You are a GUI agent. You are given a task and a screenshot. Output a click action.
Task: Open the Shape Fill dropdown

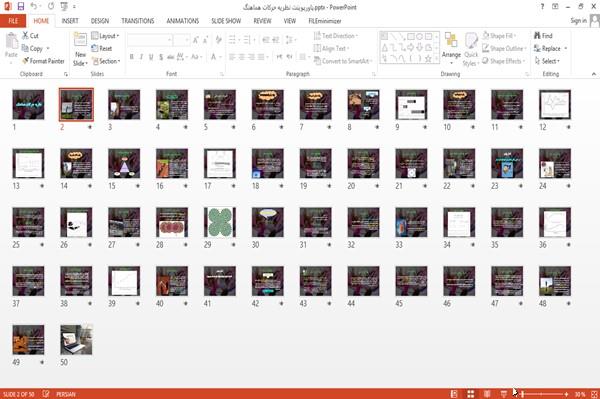point(499,36)
